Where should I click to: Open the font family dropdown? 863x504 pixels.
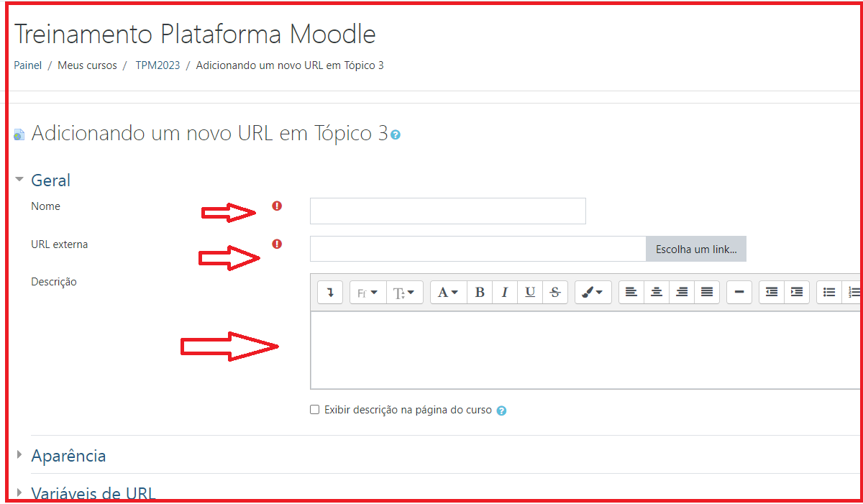(x=368, y=293)
